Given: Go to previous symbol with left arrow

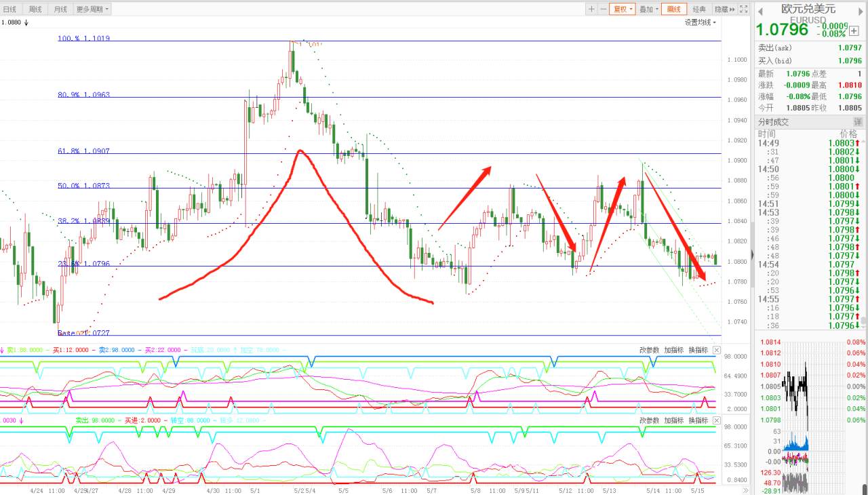Looking at the screenshot, I should (761, 10).
